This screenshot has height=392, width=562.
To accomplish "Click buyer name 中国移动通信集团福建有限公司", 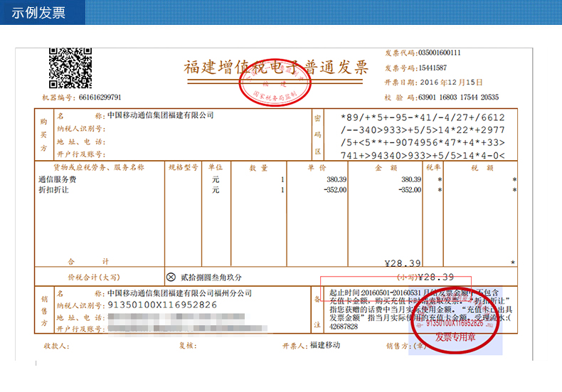I will (160, 115).
